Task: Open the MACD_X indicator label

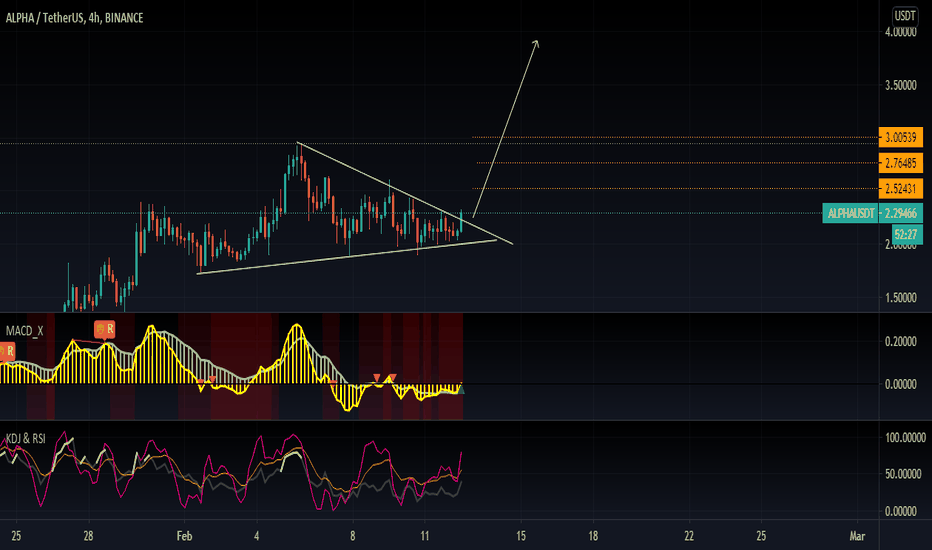Action: tap(24, 331)
